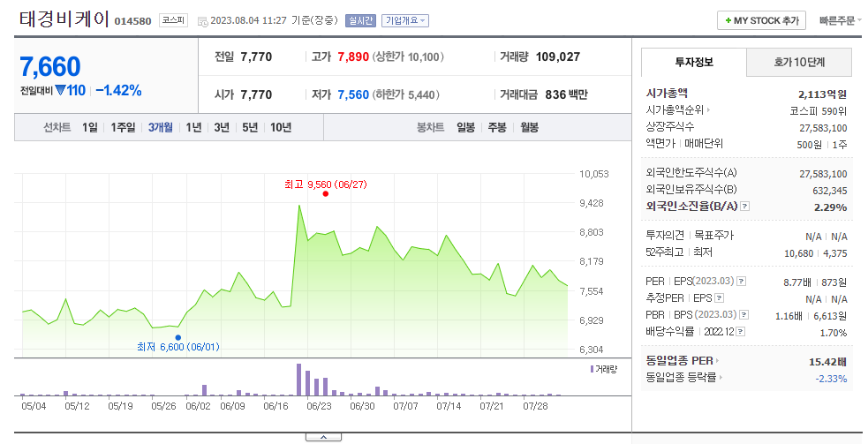Screen dimensions: 868x444
Task: Click the 전일 value 7,770
Action: [x=256, y=57]
